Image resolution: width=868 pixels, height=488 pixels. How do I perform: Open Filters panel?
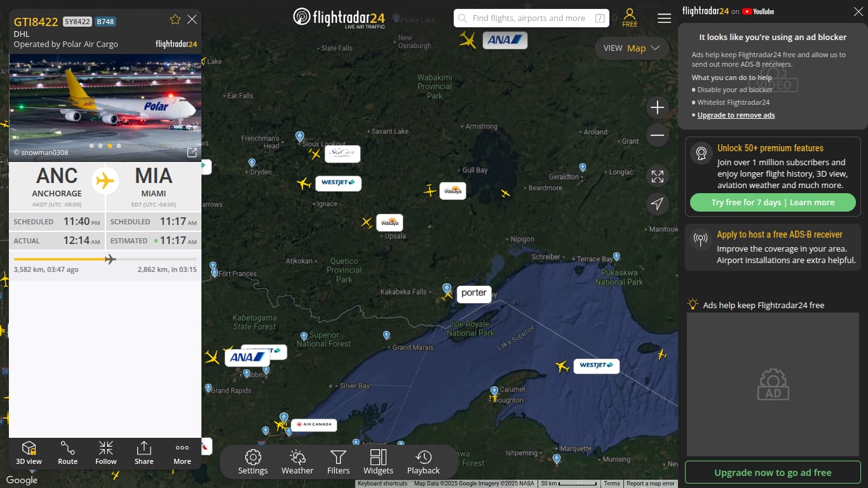(x=338, y=462)
